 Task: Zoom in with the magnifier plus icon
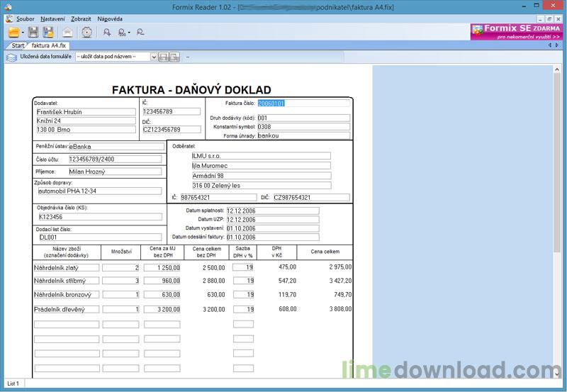click(x=107, y=33)
